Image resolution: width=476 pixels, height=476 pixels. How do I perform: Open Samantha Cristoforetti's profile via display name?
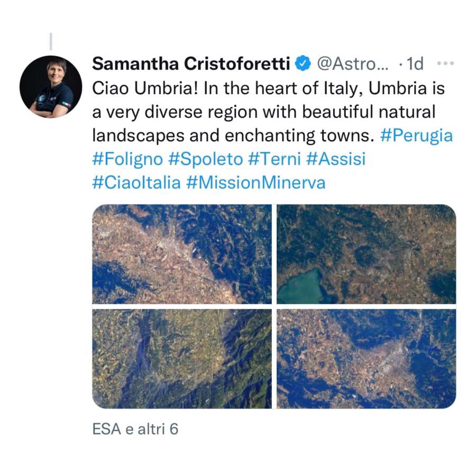[191, 64]
